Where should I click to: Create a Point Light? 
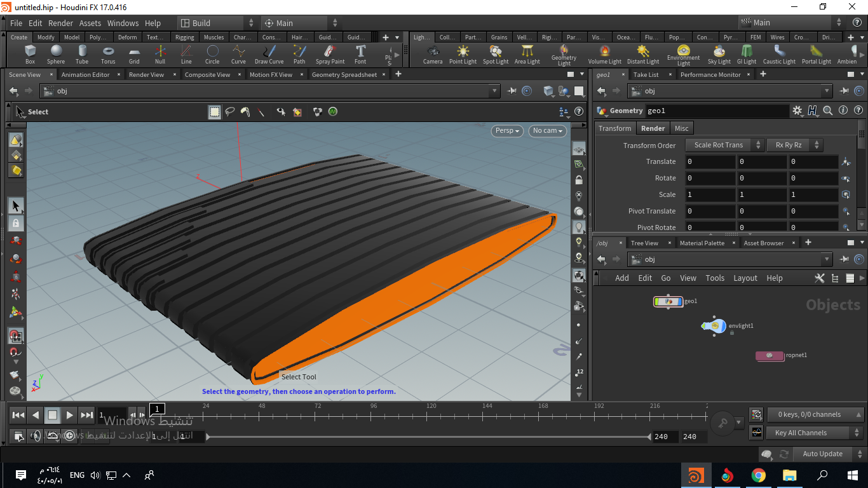click(x=463, y=55)
